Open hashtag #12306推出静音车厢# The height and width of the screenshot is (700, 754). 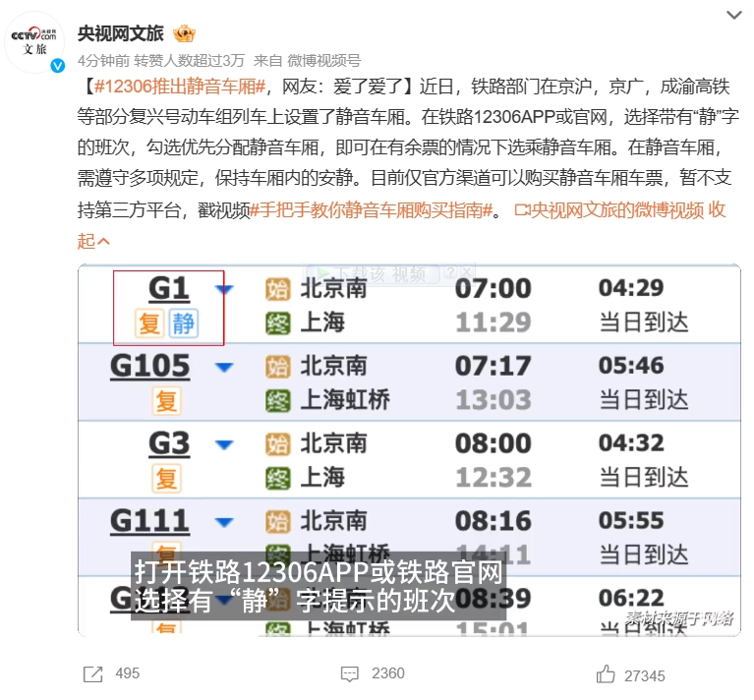(x=180, y=87)
